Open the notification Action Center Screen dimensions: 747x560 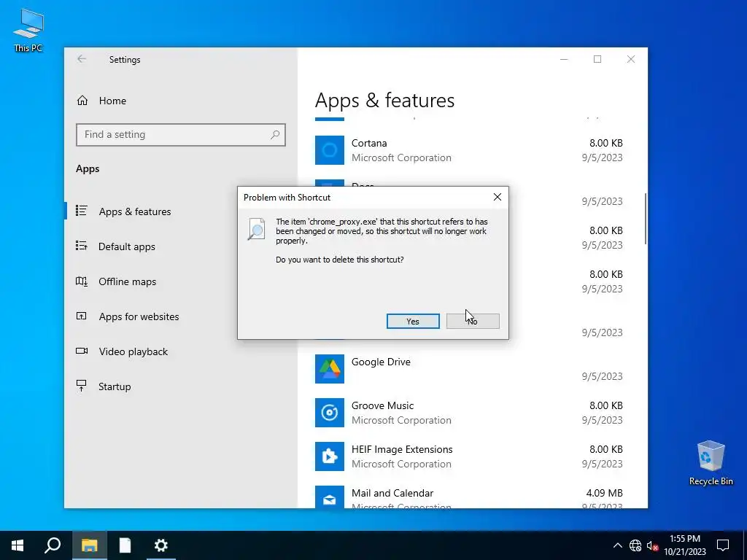(x=723, y=545)
